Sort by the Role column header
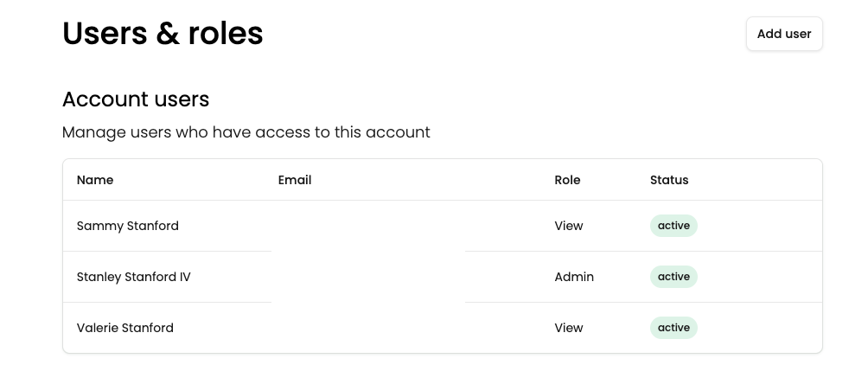868x384 pixels. coord(567,180)
